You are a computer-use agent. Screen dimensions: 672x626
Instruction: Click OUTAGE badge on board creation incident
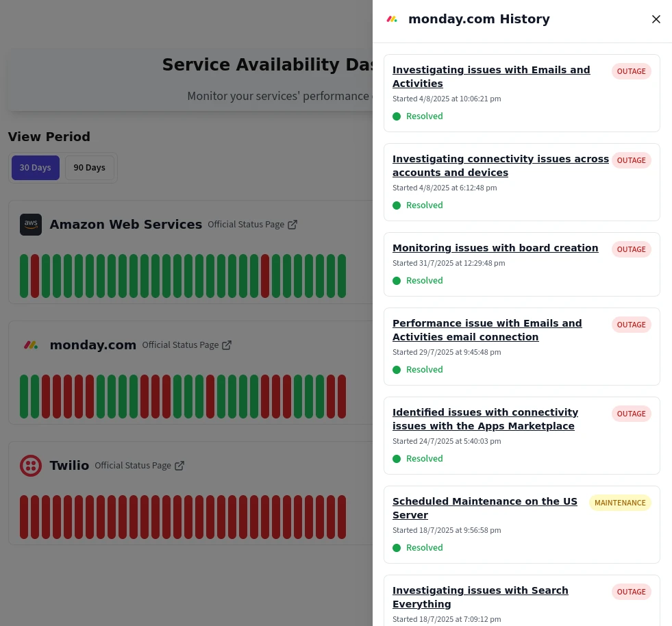[x=632, y=249]
